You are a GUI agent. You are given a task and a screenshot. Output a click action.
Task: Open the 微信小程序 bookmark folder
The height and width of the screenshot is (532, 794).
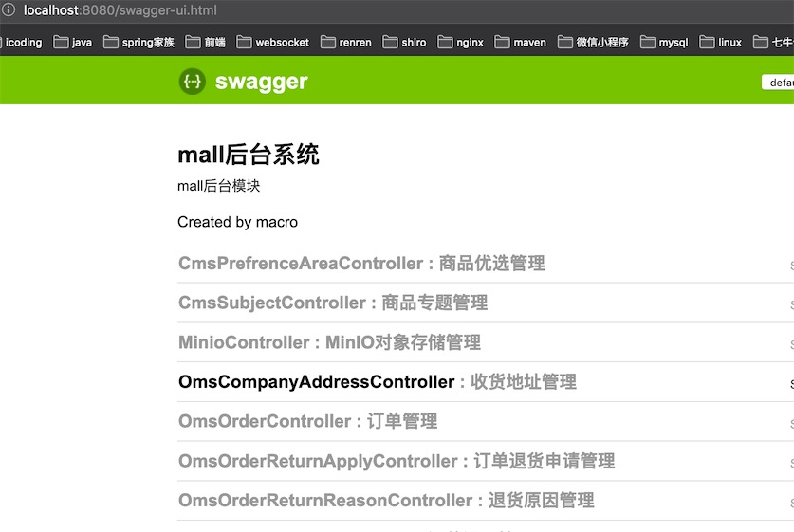[593, 43]
